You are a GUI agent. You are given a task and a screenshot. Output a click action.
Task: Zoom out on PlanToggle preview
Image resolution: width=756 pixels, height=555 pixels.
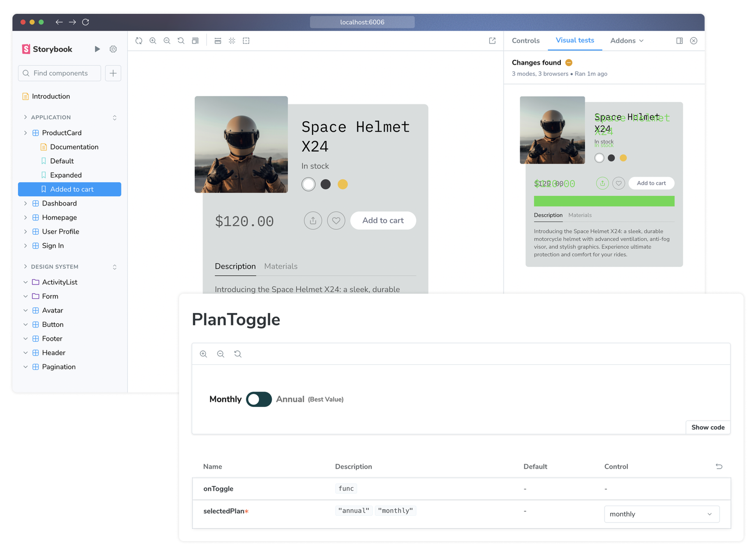[x=221, y=354]
